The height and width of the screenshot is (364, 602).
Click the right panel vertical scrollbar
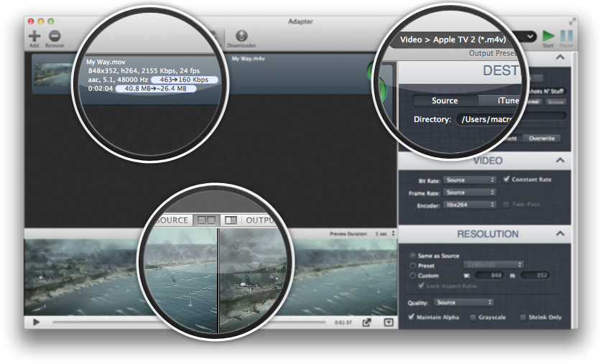(x=575, y=190)
